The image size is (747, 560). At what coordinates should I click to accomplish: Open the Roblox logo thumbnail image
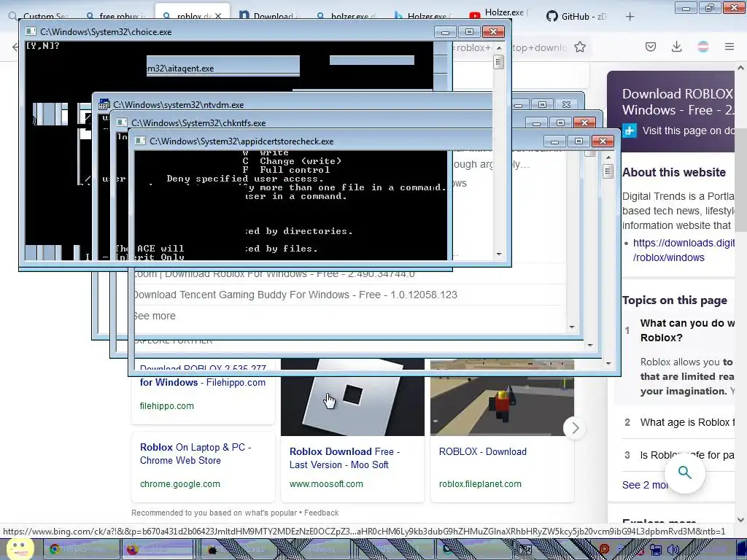352,397
